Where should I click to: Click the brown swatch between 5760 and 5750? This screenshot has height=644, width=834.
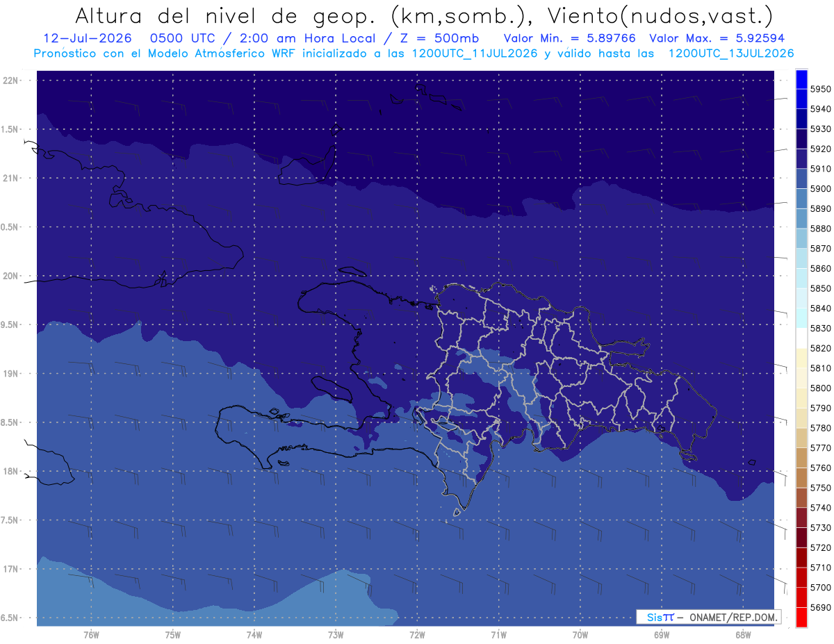click(801, 477)
